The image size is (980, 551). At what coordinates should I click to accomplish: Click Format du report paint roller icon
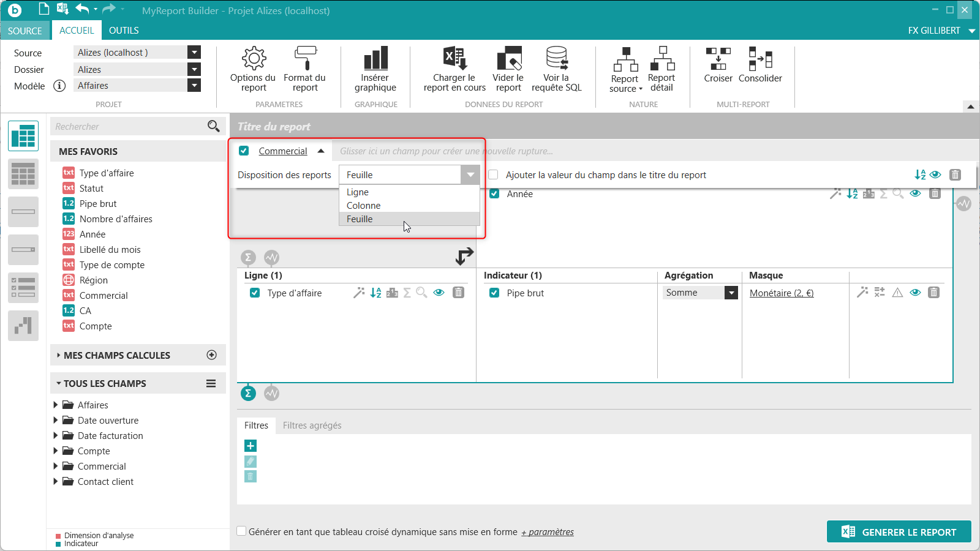click(x=304, y=59)
